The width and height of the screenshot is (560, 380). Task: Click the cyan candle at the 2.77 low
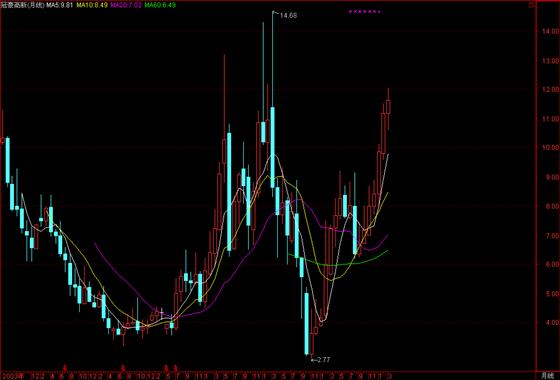306,324
